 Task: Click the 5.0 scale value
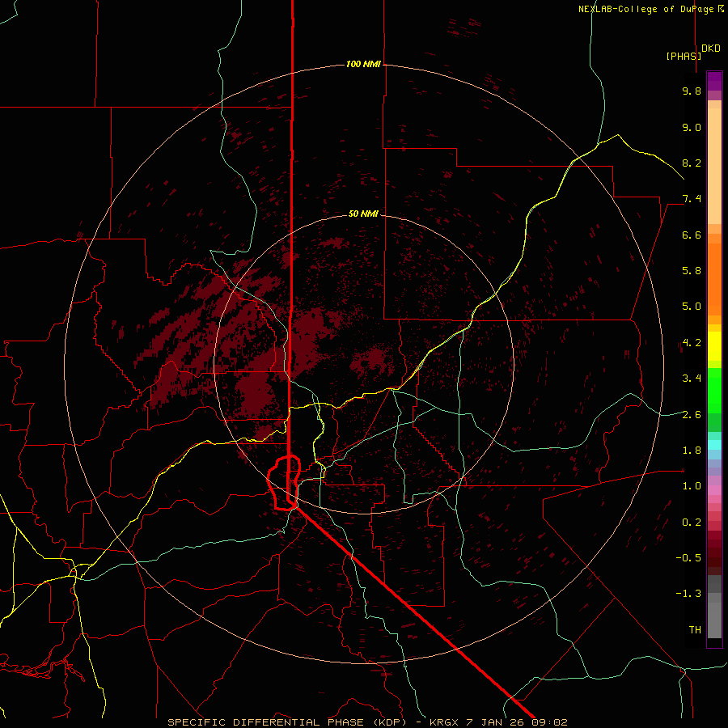(692, 307)
